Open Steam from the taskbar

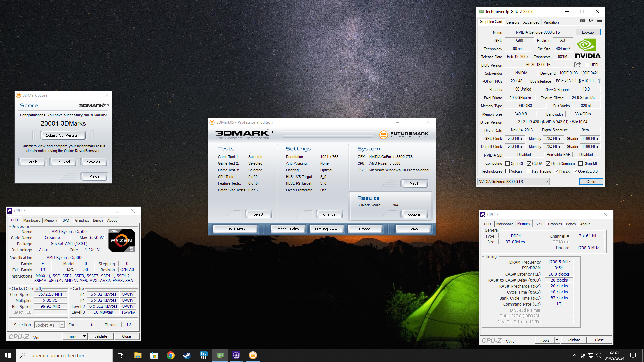tap(187, 355)
